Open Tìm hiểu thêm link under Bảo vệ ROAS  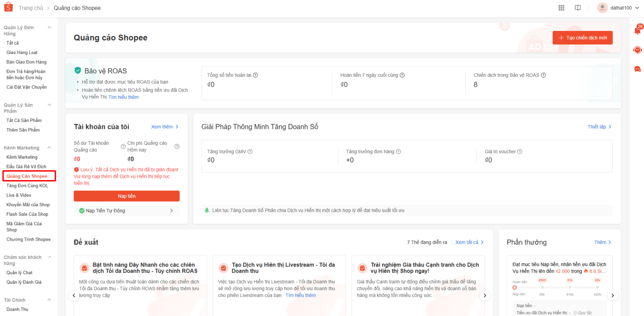[123, 97]
